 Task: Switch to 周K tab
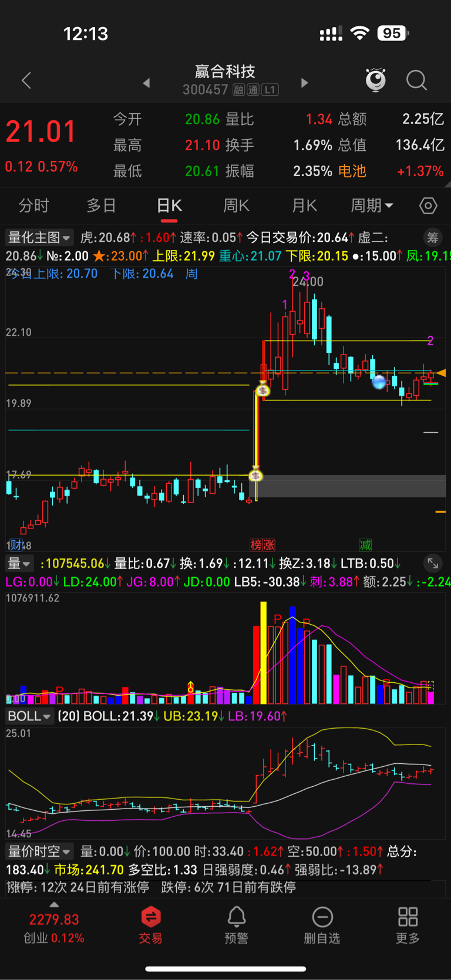pos(237,206)
